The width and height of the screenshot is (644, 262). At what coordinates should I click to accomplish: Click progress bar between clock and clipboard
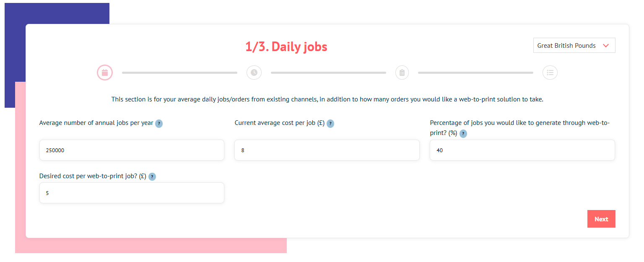coord(328,73)
